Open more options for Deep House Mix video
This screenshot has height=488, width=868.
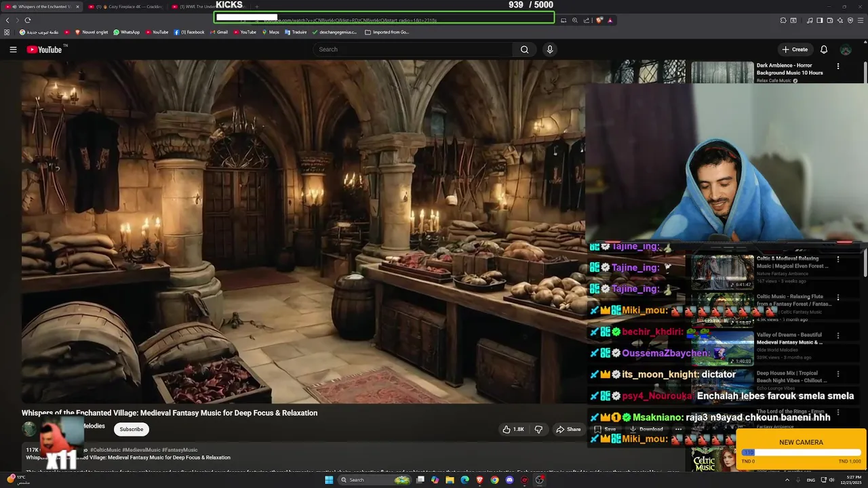click(x=838, y=374)
